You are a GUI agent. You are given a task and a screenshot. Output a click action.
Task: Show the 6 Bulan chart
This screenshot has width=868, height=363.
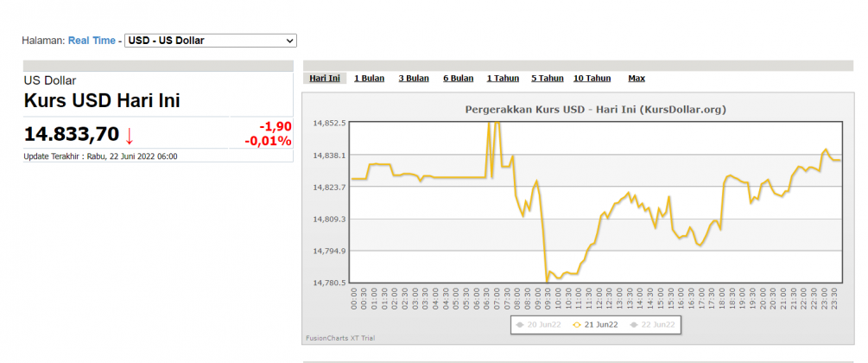click(x=458, y=78)
